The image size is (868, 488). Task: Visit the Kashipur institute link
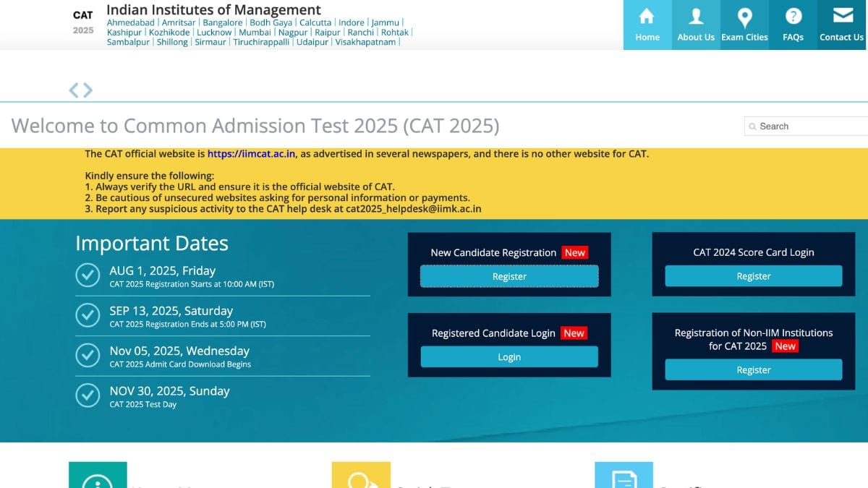coord(124,33)
